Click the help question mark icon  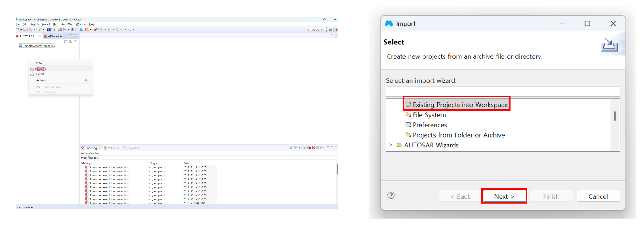pos(391,195)
